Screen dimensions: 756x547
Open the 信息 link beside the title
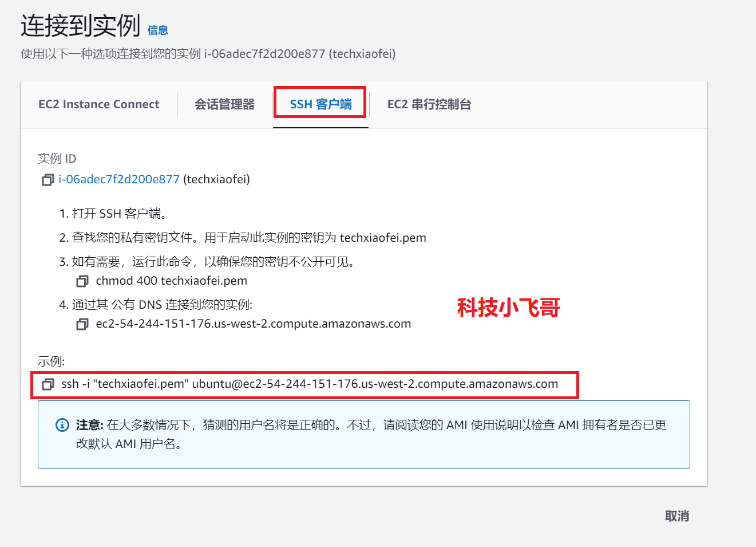pyautogui.click(x=158, y=30)
